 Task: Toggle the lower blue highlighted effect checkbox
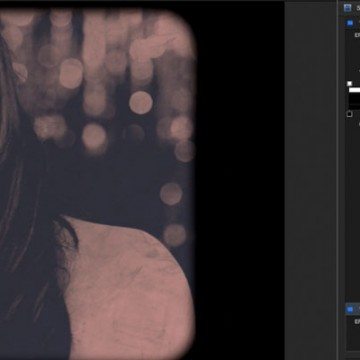(x=350, y=310)
